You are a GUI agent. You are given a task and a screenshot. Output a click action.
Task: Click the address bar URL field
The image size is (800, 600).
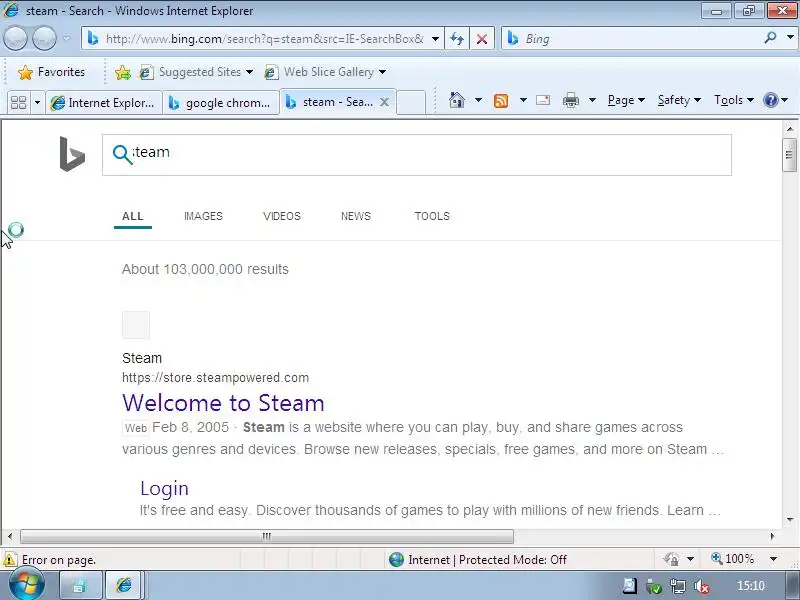264,39
